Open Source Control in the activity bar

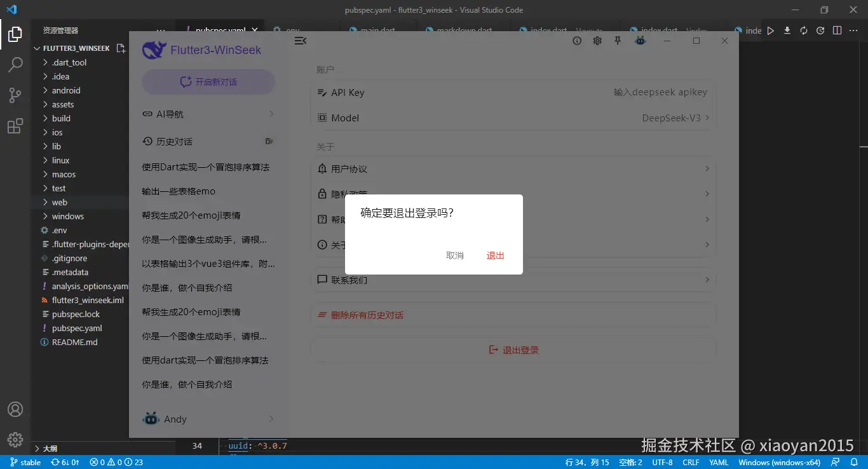[16, 95]
